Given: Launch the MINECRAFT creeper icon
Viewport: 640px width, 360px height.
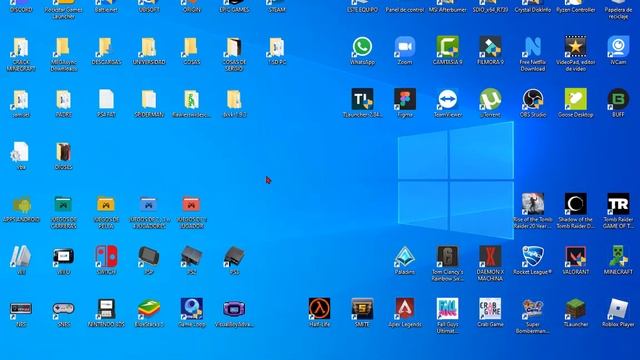Looking at the screenshot, I should point(618,257).
